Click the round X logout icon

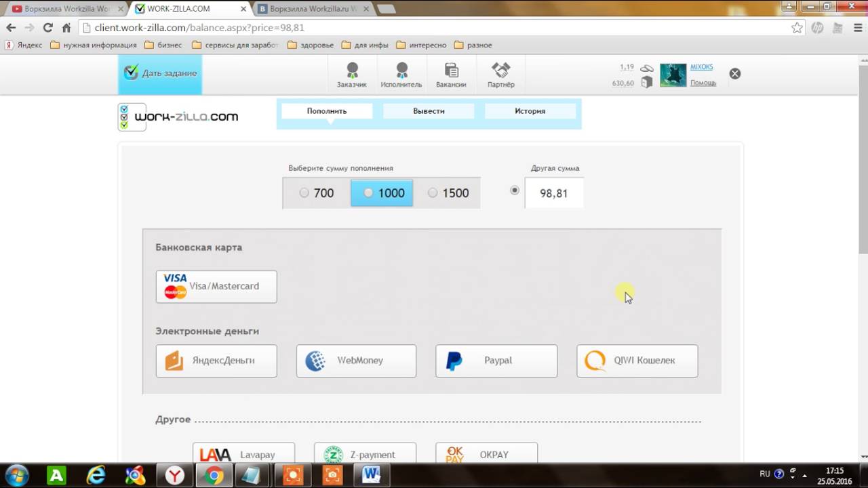click(x=735, y=74)
